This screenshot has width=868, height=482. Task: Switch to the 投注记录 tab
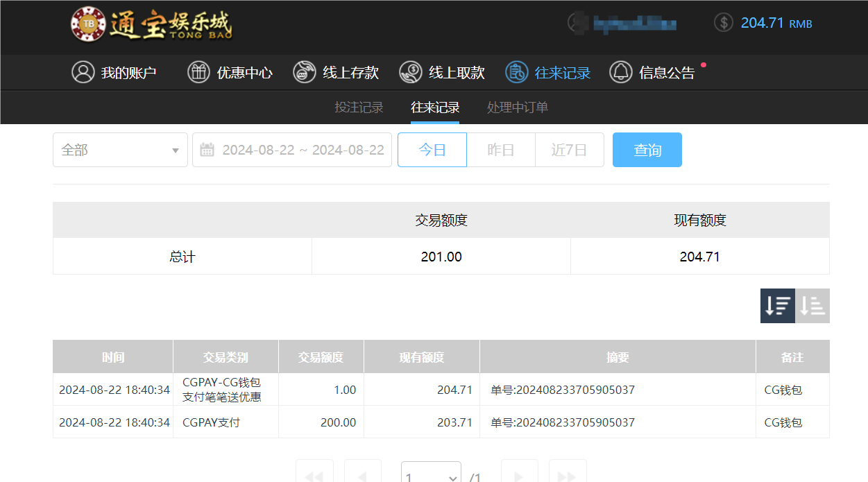pos(359,107)
